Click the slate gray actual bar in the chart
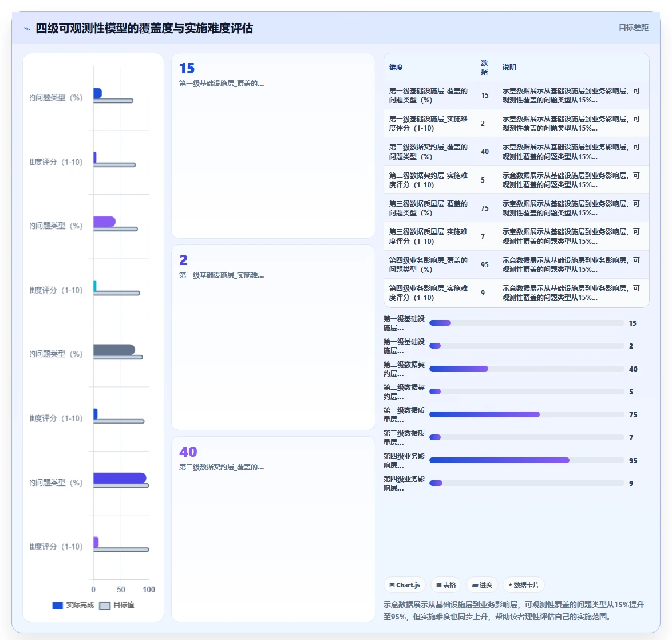 coord(114,350)
